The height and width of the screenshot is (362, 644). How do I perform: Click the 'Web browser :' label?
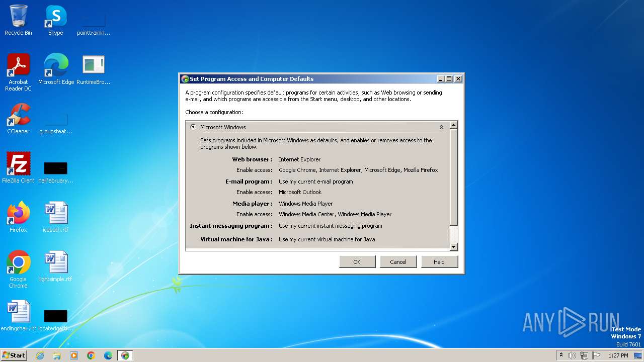pyautogui.click(x=252, y=159)
